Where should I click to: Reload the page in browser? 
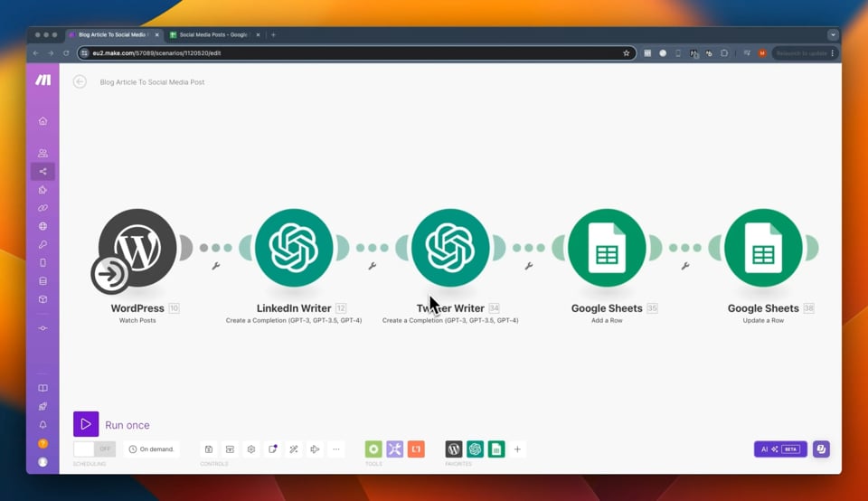(66, 53)
